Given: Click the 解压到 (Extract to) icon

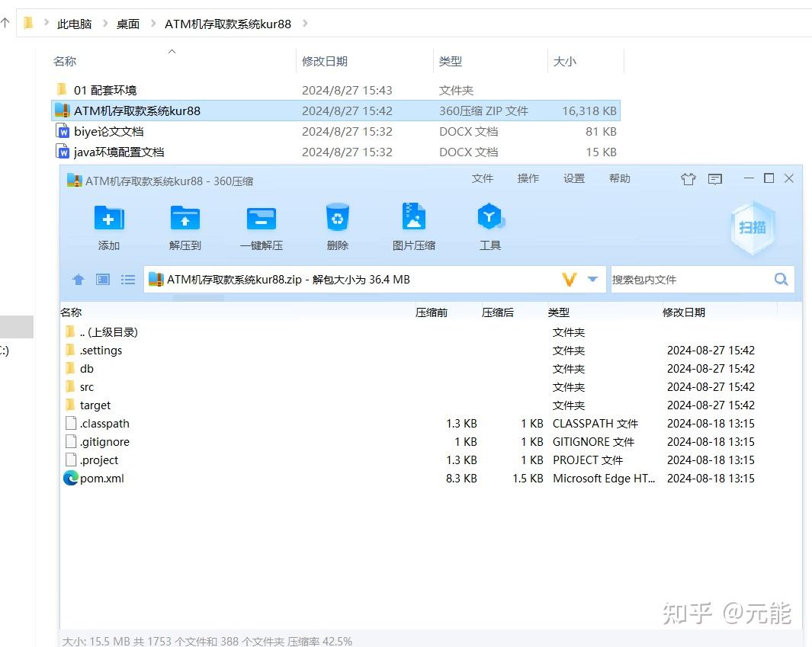Looking at the screenshot, I should tap(185, 219).
